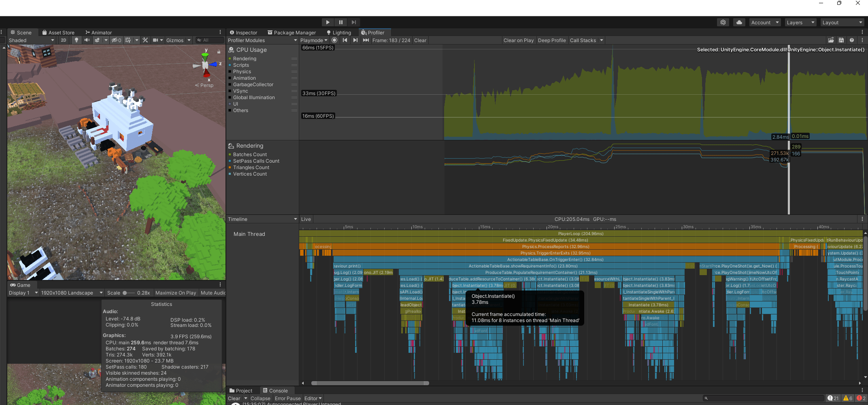Click the Clear on Play button
868x405 pixels.
pos(519,40)
